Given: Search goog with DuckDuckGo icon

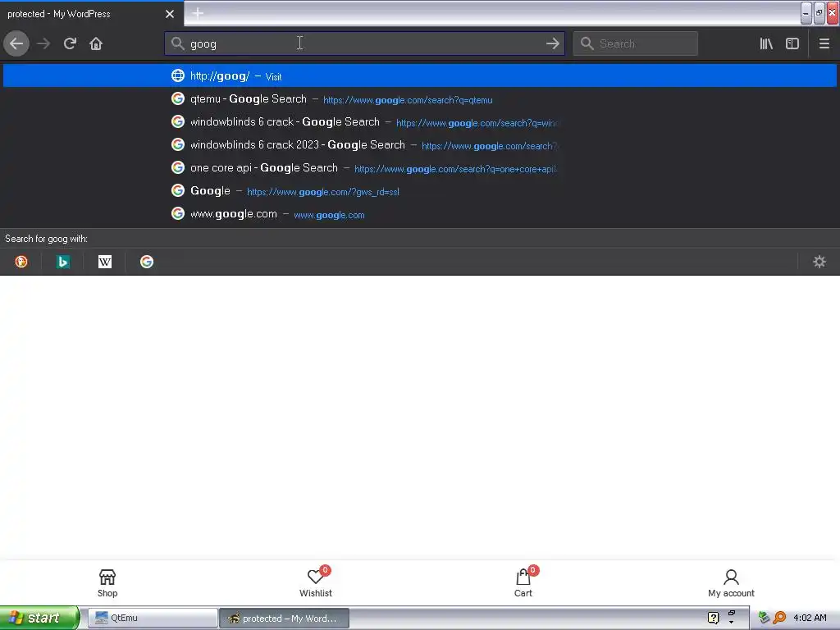Looking at the screenshot, I should [x=21, y=262].
